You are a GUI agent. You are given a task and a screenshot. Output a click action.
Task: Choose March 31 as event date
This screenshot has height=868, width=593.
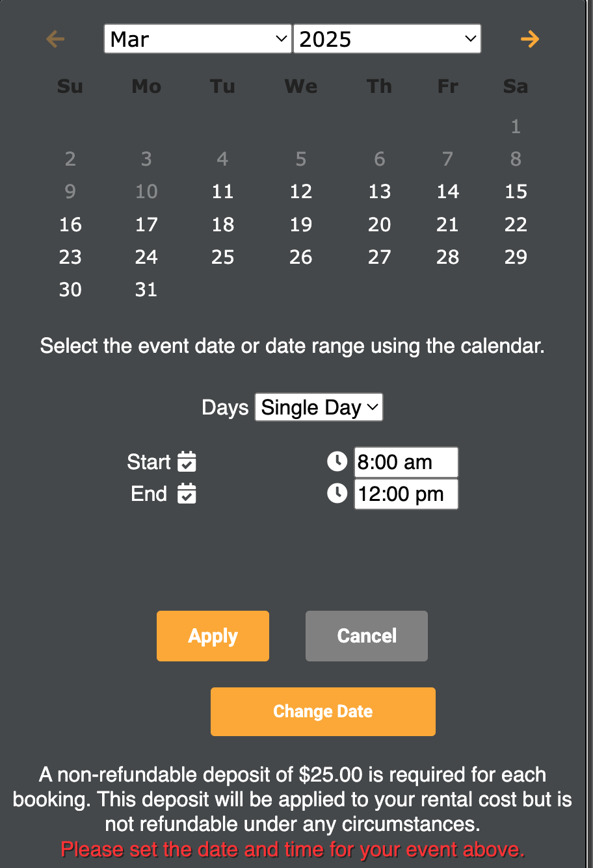pyautogui.click(x=146, y=290)
